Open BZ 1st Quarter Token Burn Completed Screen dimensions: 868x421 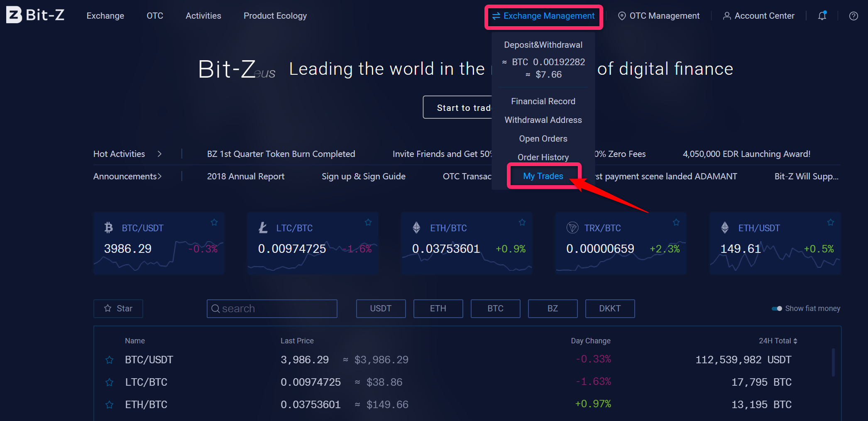281,154
